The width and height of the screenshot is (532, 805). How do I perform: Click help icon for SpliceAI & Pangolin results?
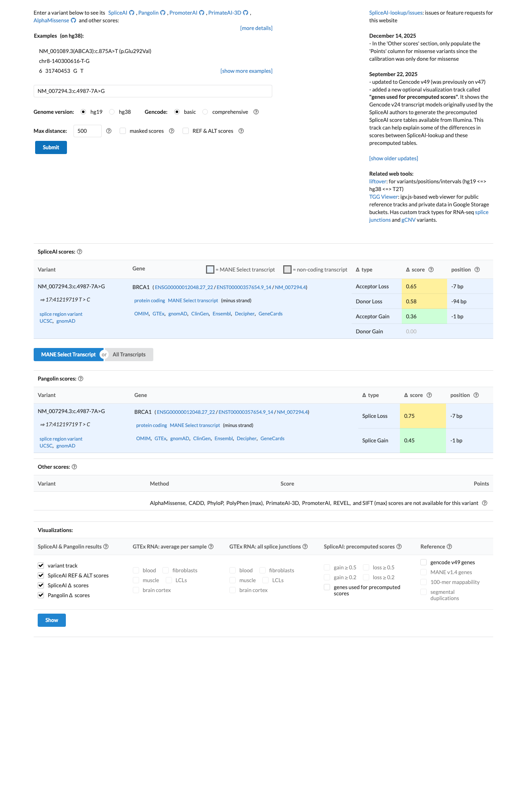point(106,547)
